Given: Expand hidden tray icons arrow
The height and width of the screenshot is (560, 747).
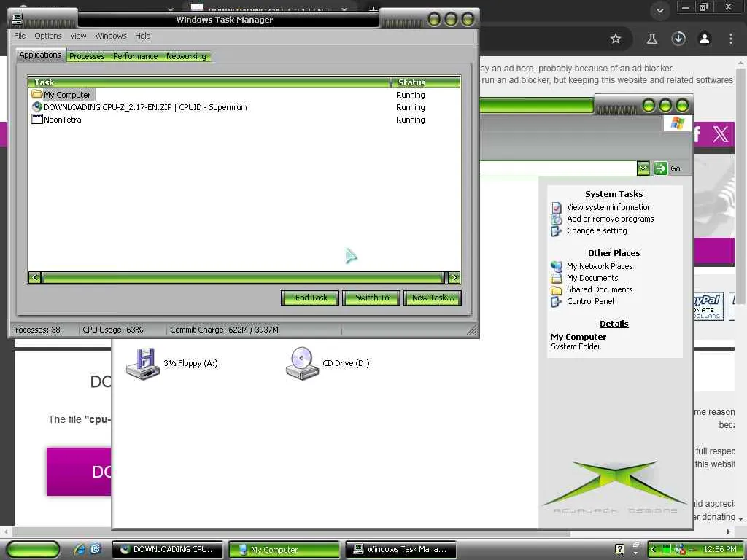Looking at the screenshot, I should 653,549.
